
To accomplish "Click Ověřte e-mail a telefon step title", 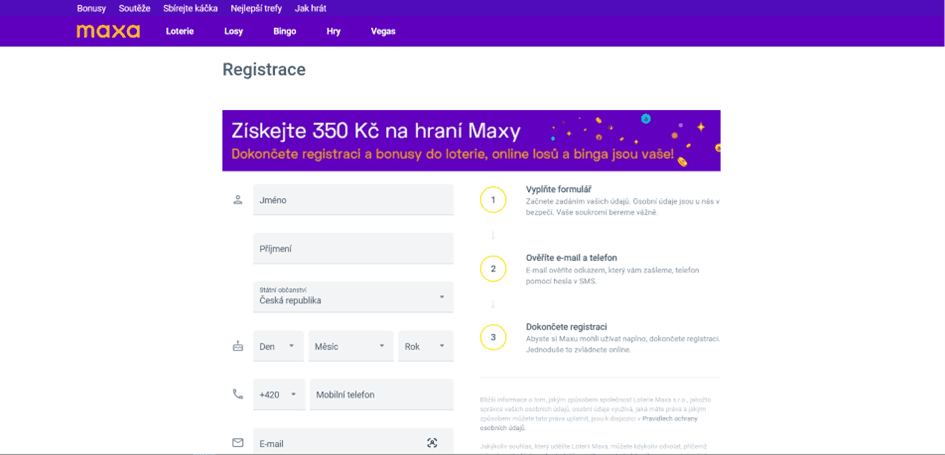I will click(571, 258).
